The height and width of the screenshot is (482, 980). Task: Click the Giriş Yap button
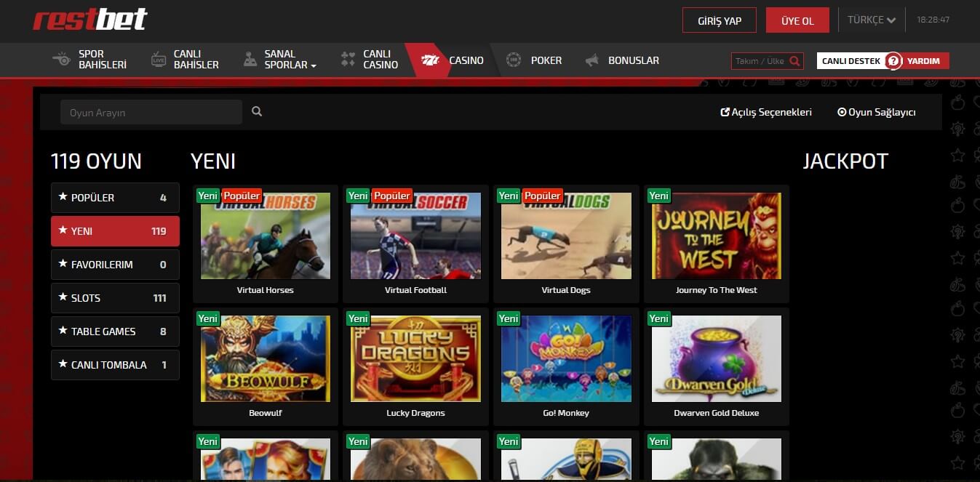(720, 20)
